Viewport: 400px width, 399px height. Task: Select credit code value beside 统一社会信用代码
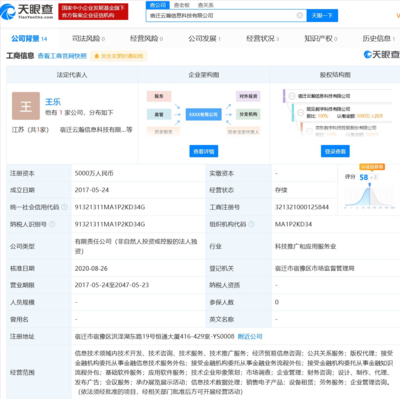110,207
